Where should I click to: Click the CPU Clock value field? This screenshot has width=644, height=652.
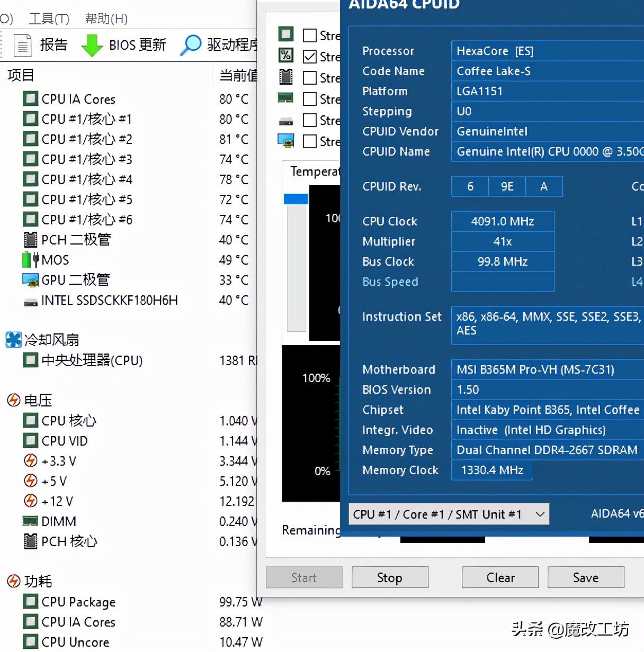[502, 221]
